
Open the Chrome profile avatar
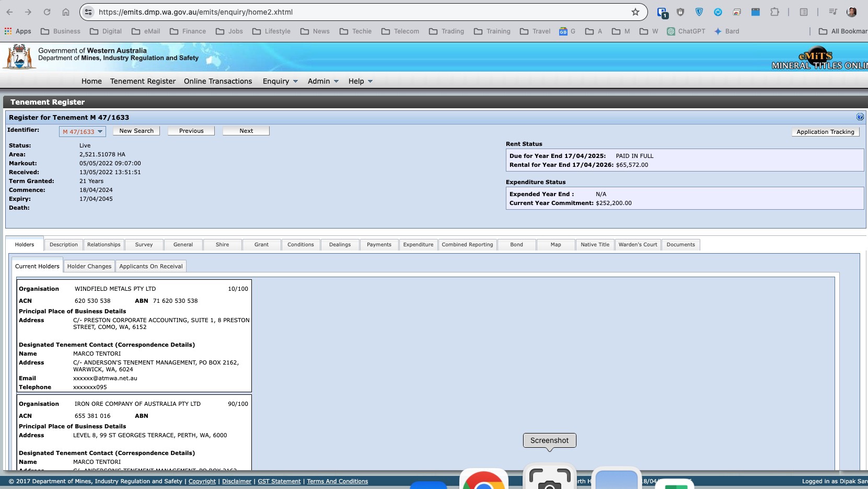[x=852, y=12]
